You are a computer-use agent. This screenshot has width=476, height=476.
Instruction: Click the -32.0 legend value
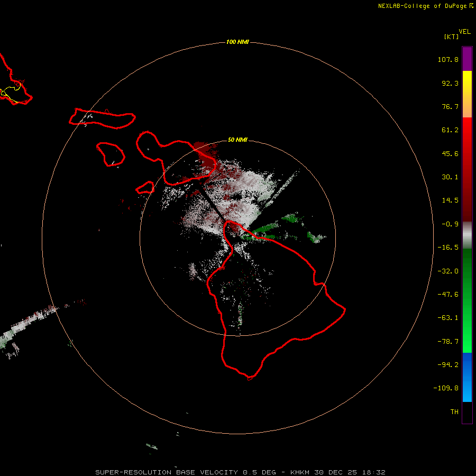click(x=448, y=271)
